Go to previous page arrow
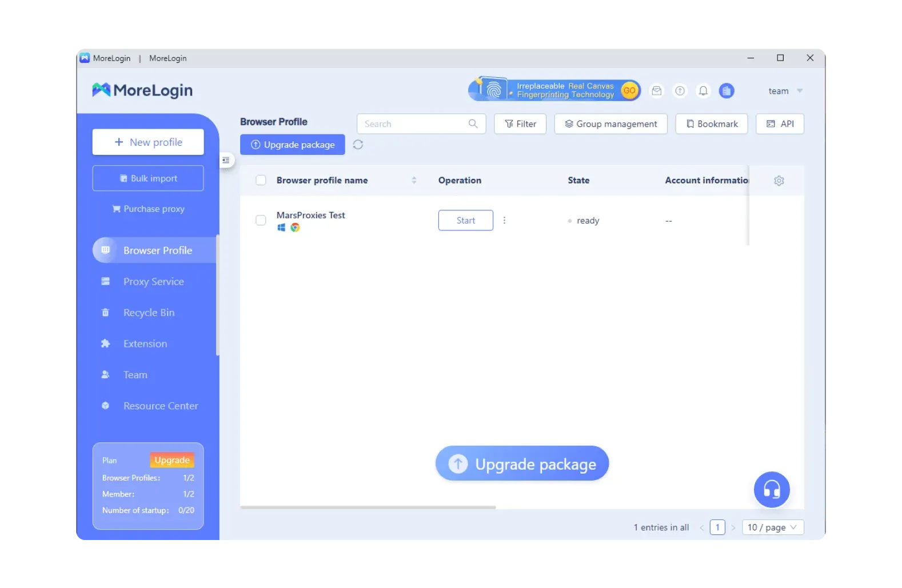Screen dimensions: 902x588 click(x=702, y=527)
